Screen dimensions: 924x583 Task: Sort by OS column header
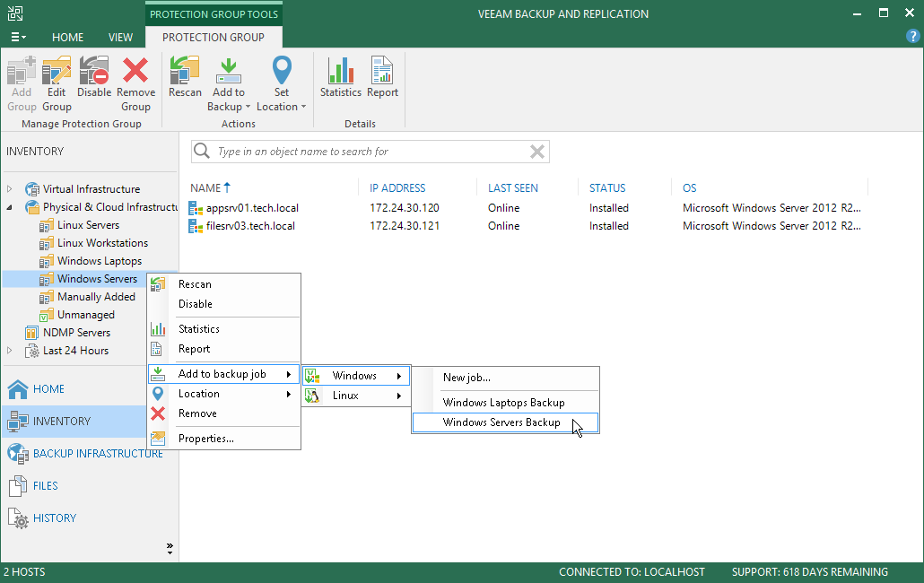[x=690, y=187]
